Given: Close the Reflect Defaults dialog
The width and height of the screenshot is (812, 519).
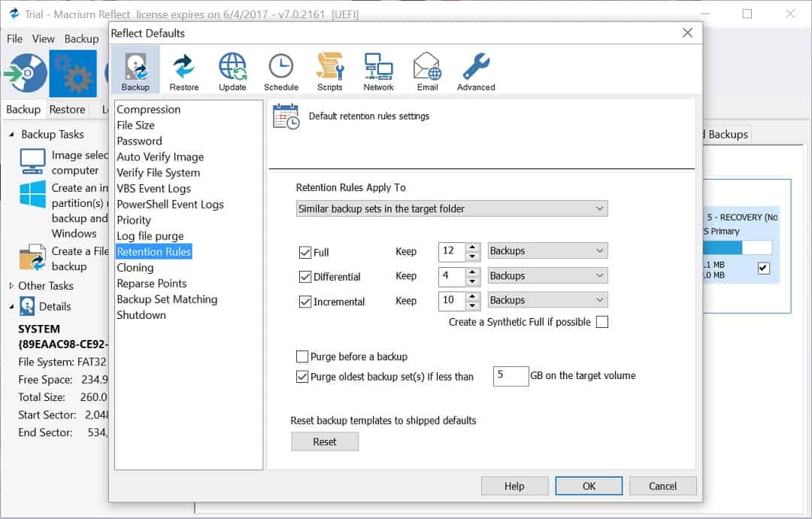Looking at the screenshot, I should pos(687,33).
